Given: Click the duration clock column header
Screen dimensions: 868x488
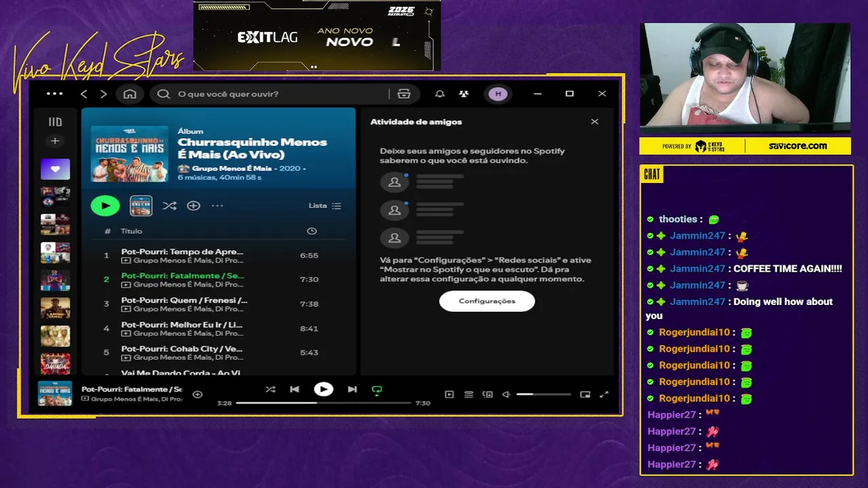Looking at the screenshot, I should 311,231.
